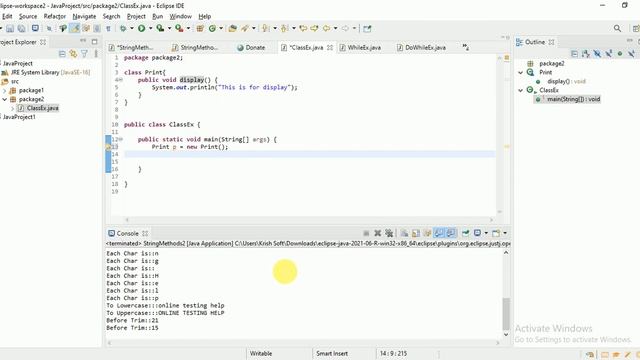This screenshot has height=360, width=640.
Task: Click the Clear Console icon
Action: [x=404, y=233]
